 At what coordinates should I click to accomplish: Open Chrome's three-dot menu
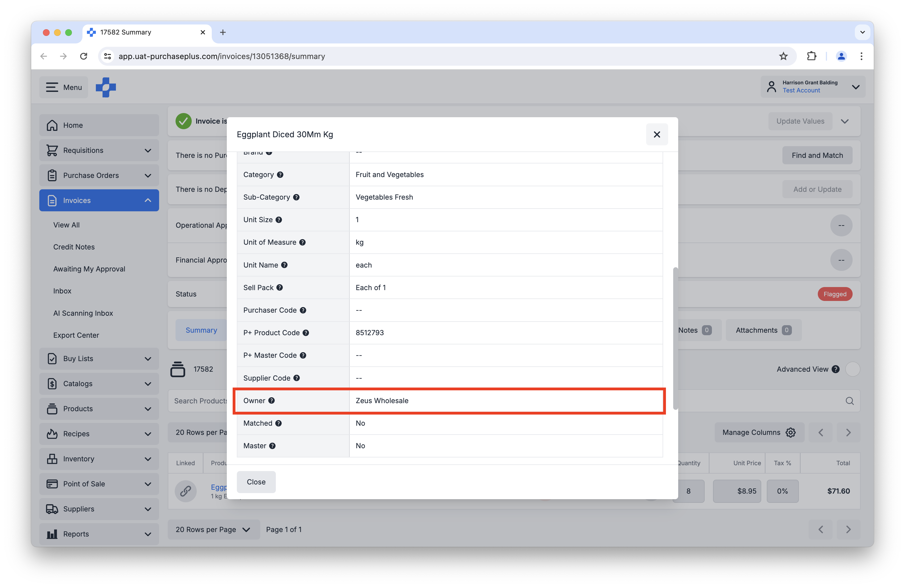[861, 56]
